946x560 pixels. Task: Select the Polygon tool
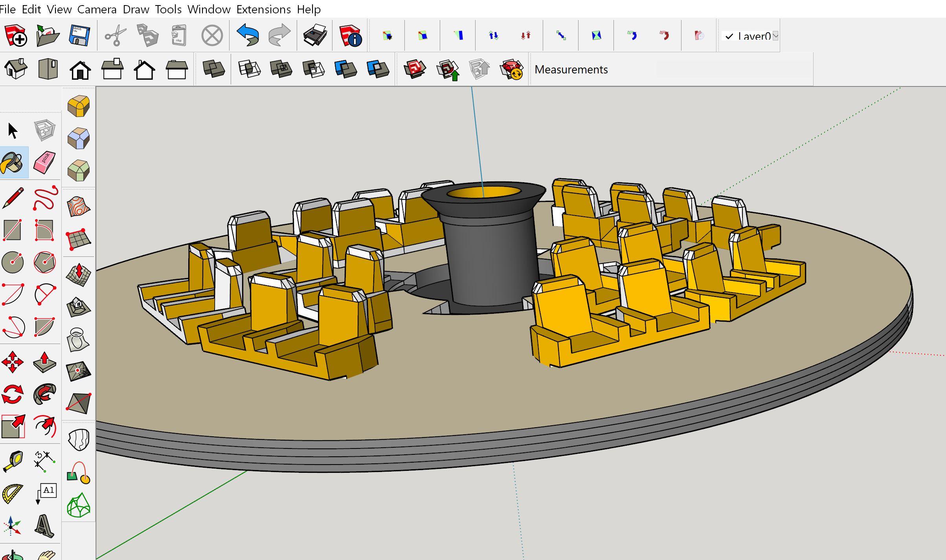click(44, 262)
